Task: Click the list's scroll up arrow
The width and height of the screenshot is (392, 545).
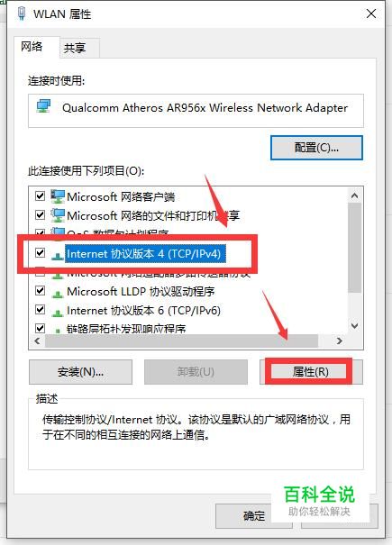Action: point(355,195)
